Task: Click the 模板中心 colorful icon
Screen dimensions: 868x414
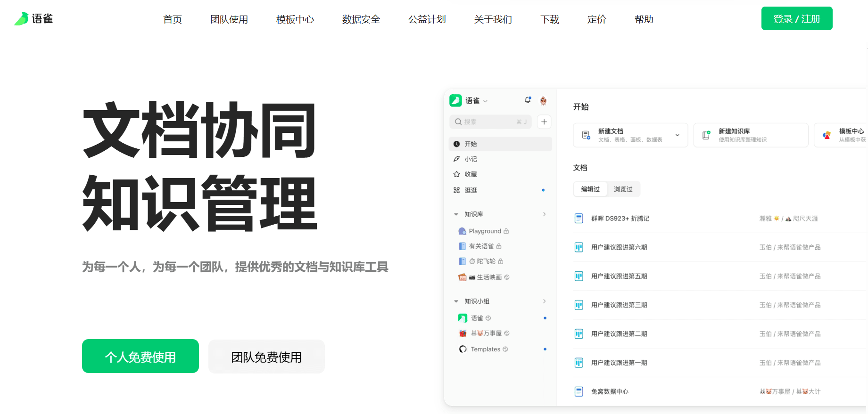Action: pyautogui.click(x=827, y=135)
